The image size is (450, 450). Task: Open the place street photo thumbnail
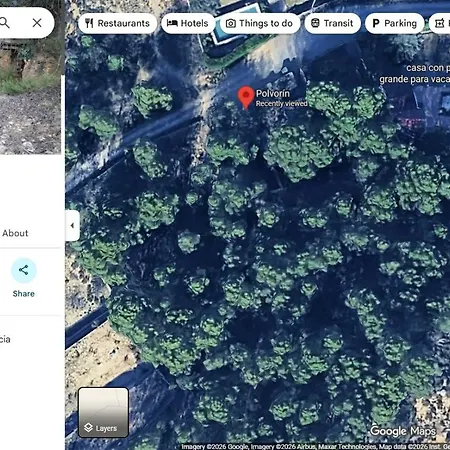30,96
